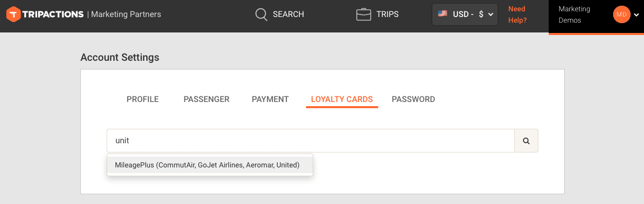The height and width of the screenshot is (204, 644).
Task: Open the Passenger tab
Action: [x=207, y=99]
